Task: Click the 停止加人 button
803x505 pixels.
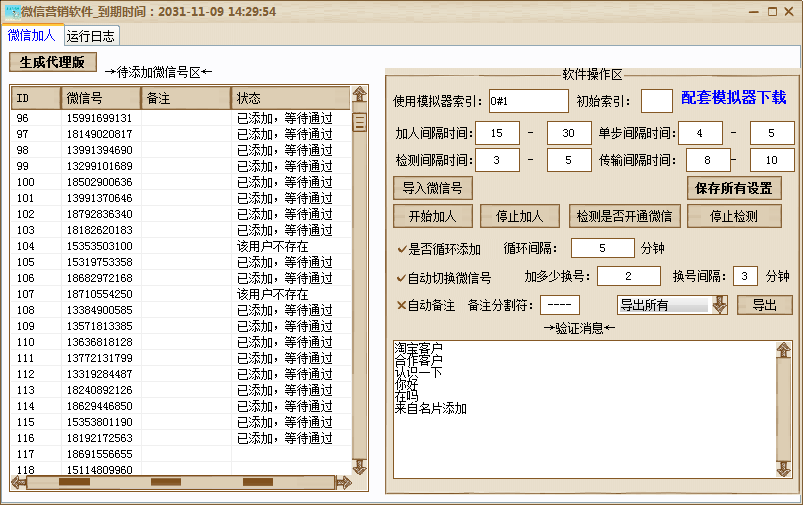Action: click(x=519, y=216)
